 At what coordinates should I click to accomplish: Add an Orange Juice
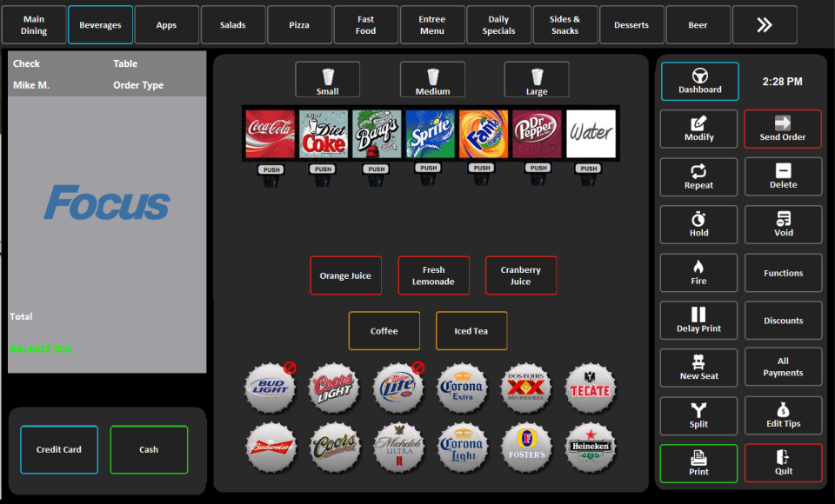[x=345, y=275]
